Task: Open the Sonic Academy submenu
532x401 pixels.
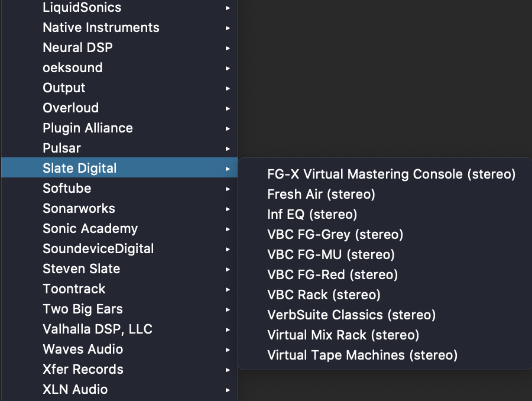Action: coord(119,228)
